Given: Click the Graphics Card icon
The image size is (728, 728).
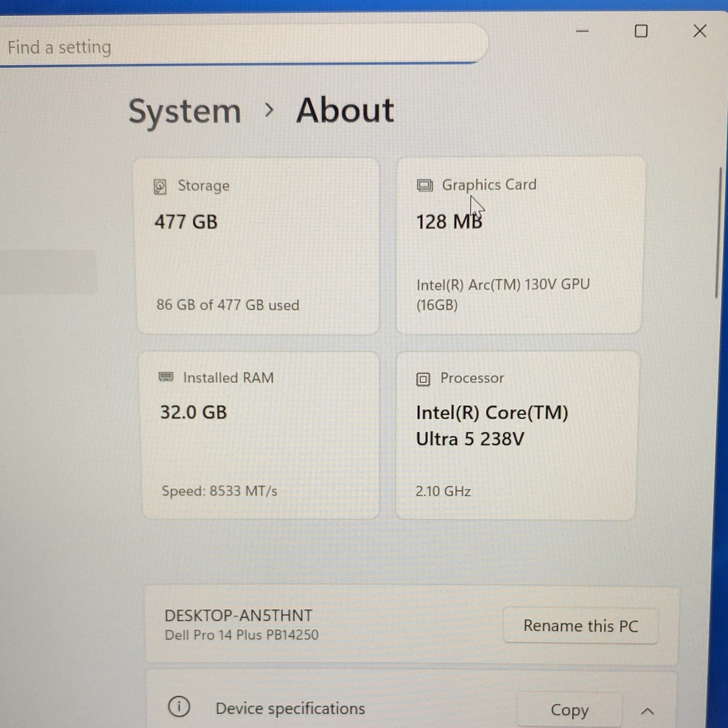Looking at the screenshot, I should click(425, 185).
